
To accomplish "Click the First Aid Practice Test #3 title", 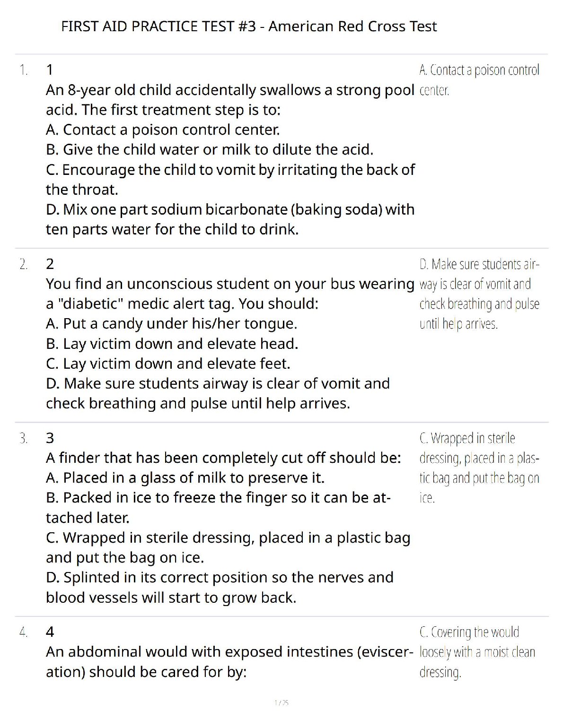I will tap(249, 26).
